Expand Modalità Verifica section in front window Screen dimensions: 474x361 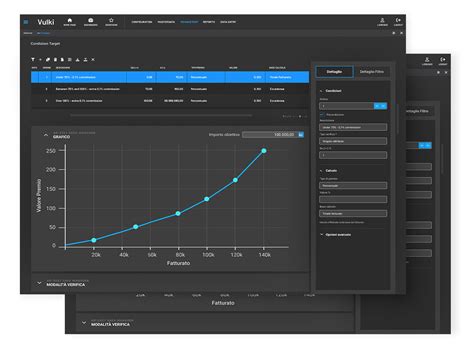[39, 283]
